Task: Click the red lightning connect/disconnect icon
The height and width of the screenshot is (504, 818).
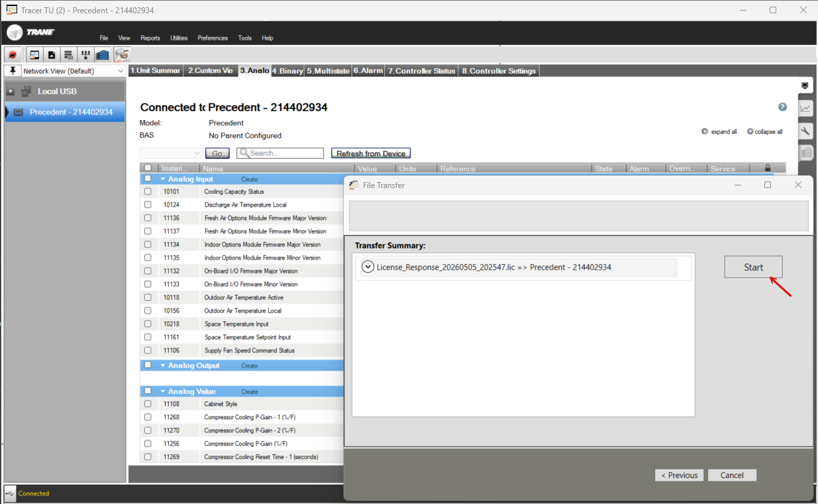Action: [13, 55]
